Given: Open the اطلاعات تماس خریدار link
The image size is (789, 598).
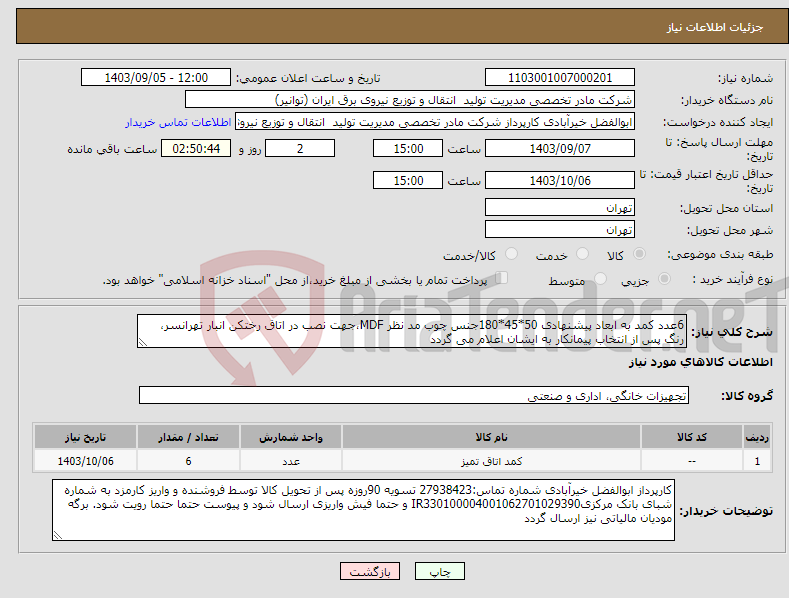Looking at the screenshot, I should coord(178,122).
